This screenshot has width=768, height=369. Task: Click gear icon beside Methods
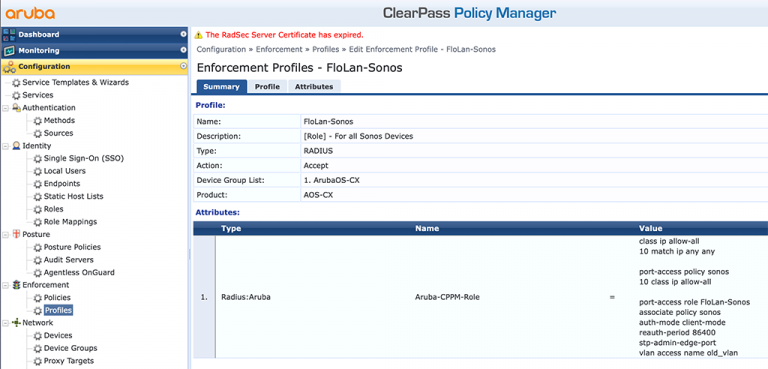pos(38,121)
